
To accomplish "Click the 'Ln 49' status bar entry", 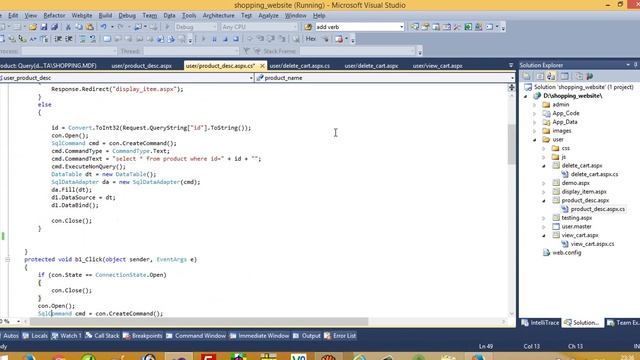I will 486,346.
